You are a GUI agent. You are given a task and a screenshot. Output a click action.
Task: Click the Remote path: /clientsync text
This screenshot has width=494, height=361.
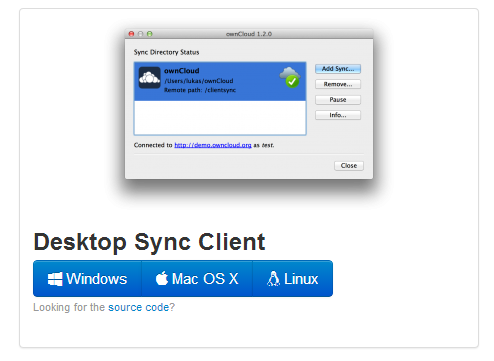pos(200,90)
